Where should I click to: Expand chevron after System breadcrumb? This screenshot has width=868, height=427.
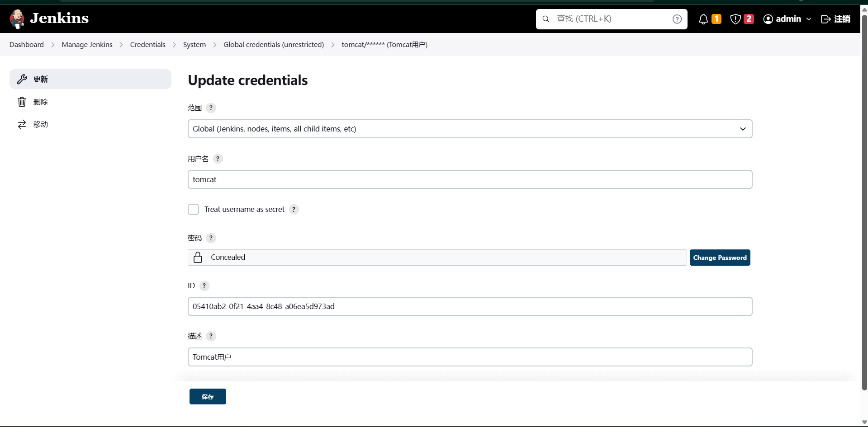pyautogui.click(x=215, y=45)
